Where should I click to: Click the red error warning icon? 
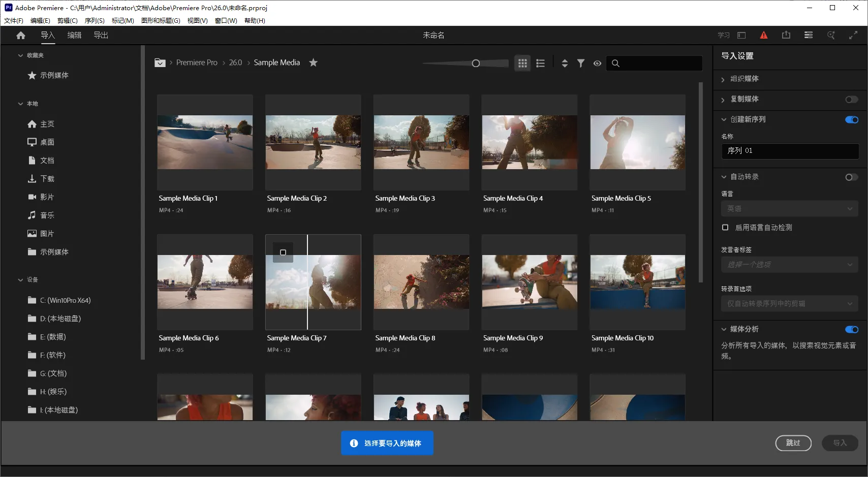point(764,35)
